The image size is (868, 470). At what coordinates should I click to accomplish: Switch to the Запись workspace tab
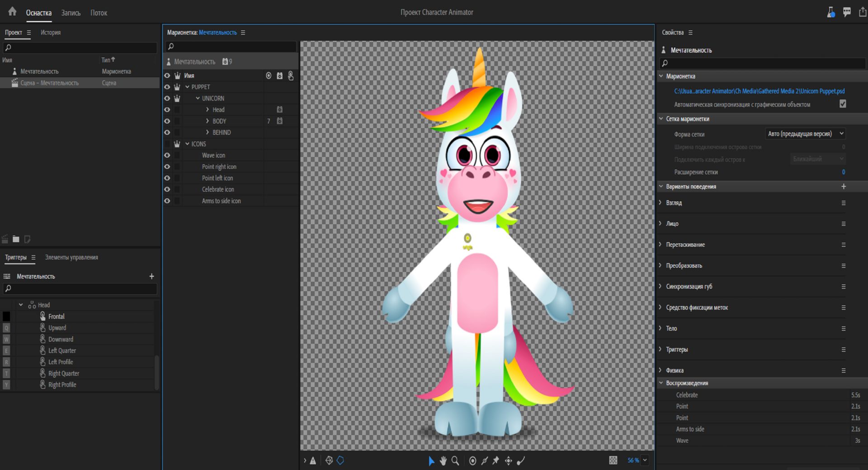tap(71, 13)
